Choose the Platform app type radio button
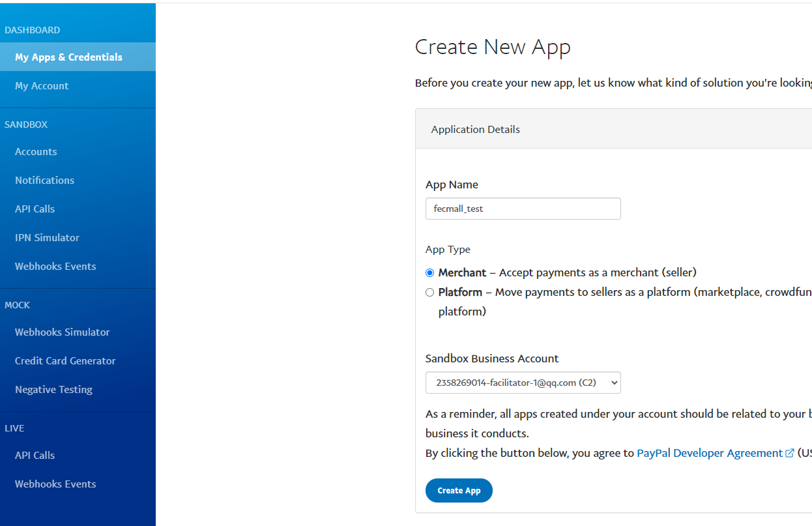The height and width of the screenshot is (526, 812). point(429,293)
